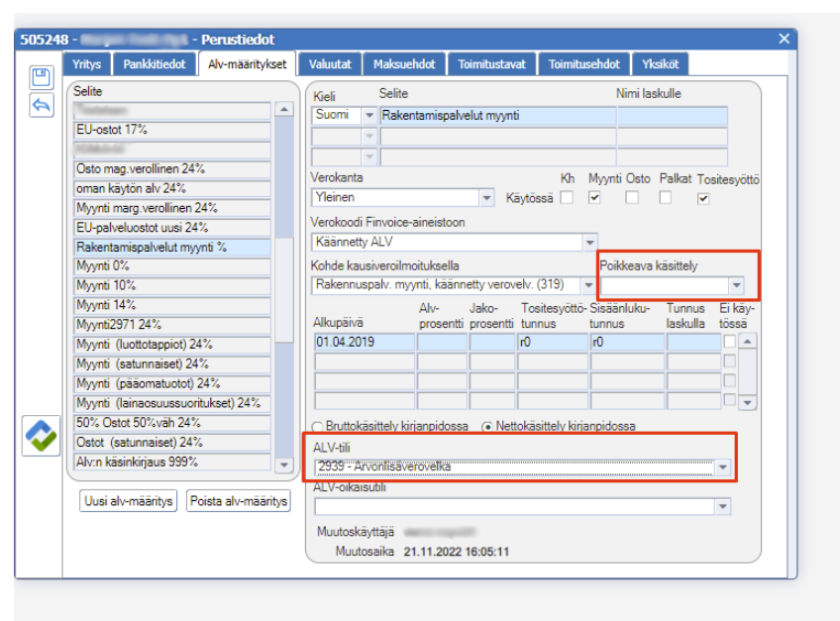Select Myynti (pääomatuotot) 24% row
Image resolution: width=840 pixels, height=621 pixels.
click(x=172, y=383)
